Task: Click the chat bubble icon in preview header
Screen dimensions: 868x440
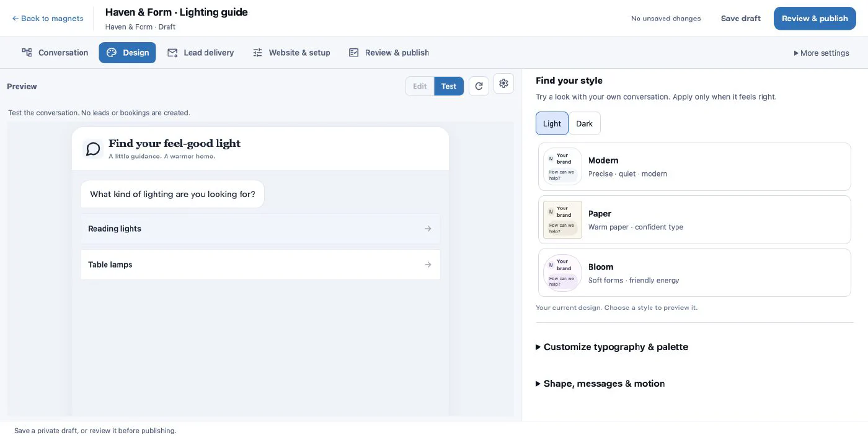Action: pos(93,149)
